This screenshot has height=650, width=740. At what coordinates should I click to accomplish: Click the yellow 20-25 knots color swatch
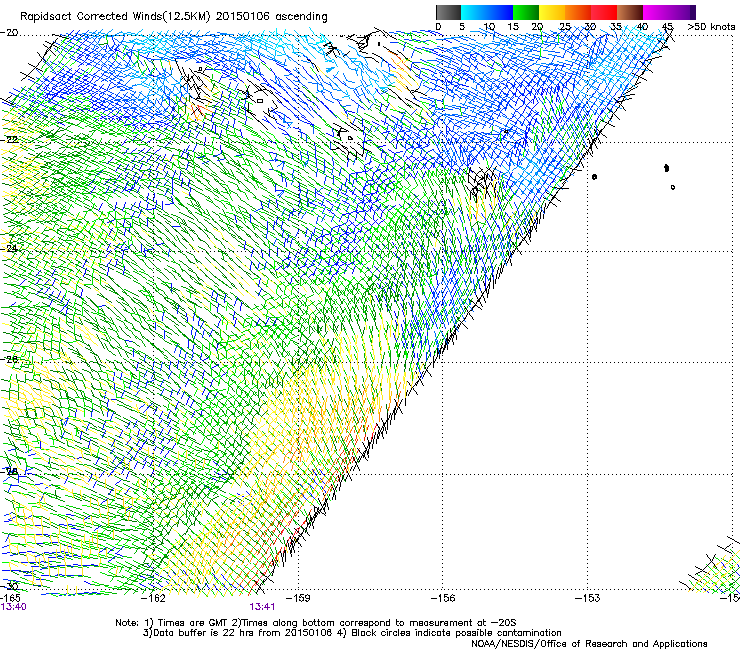click(552, 12)
